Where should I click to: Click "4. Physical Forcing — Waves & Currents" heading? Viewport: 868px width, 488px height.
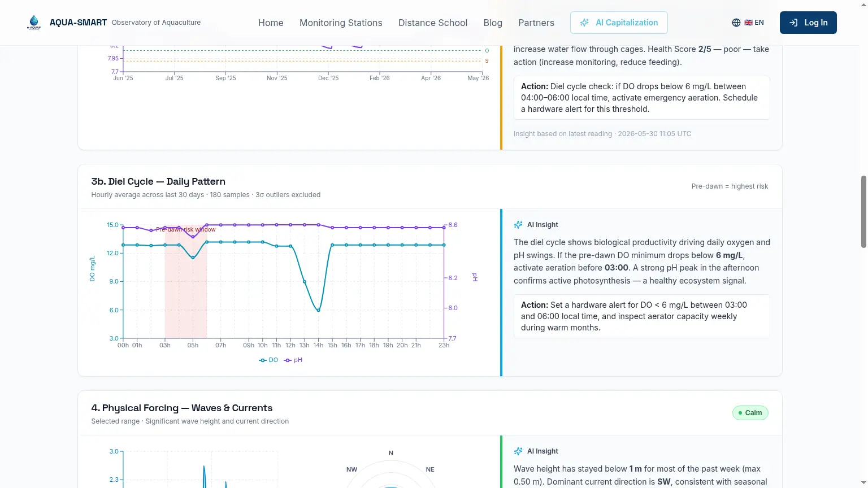(x=182, y=408)
